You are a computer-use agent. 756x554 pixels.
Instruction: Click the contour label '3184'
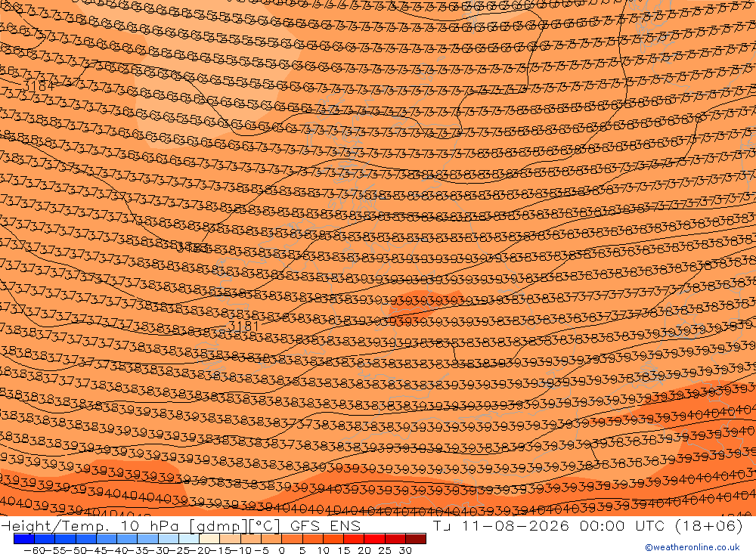(39, 86)
